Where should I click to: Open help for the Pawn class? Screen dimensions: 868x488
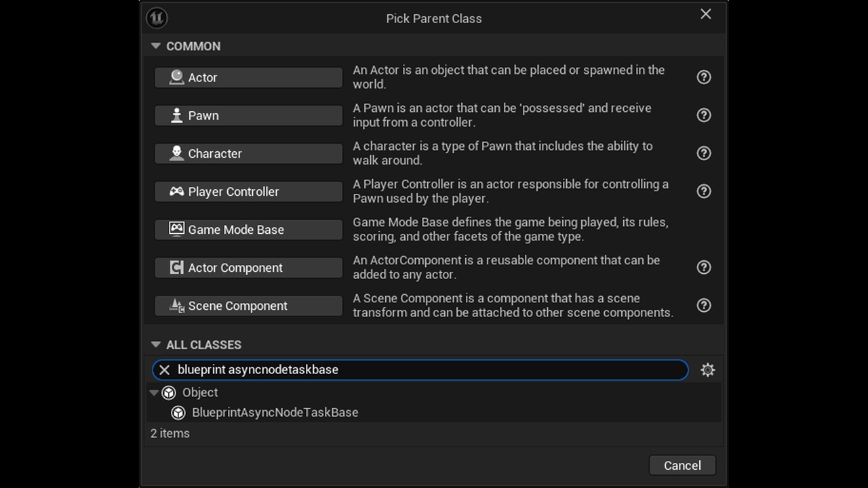704,115
